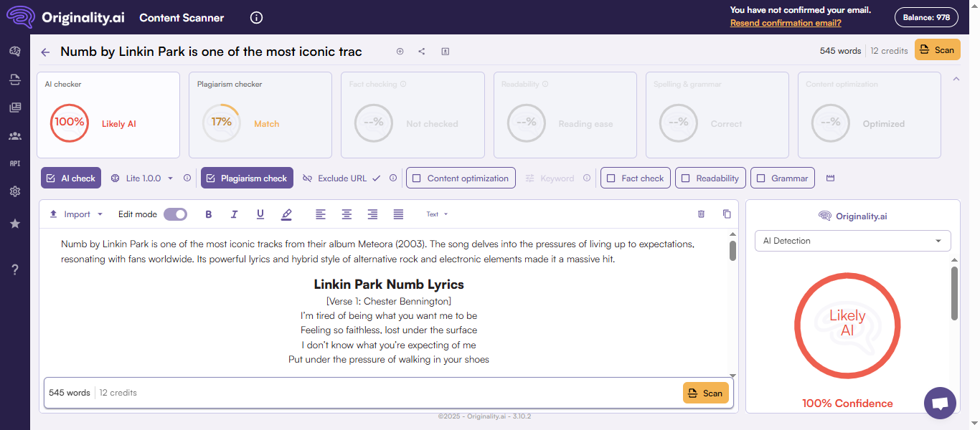The height and width of the screenshot is (430, 980).
Task: Open the API section in the sidebar
Action: 14,163
